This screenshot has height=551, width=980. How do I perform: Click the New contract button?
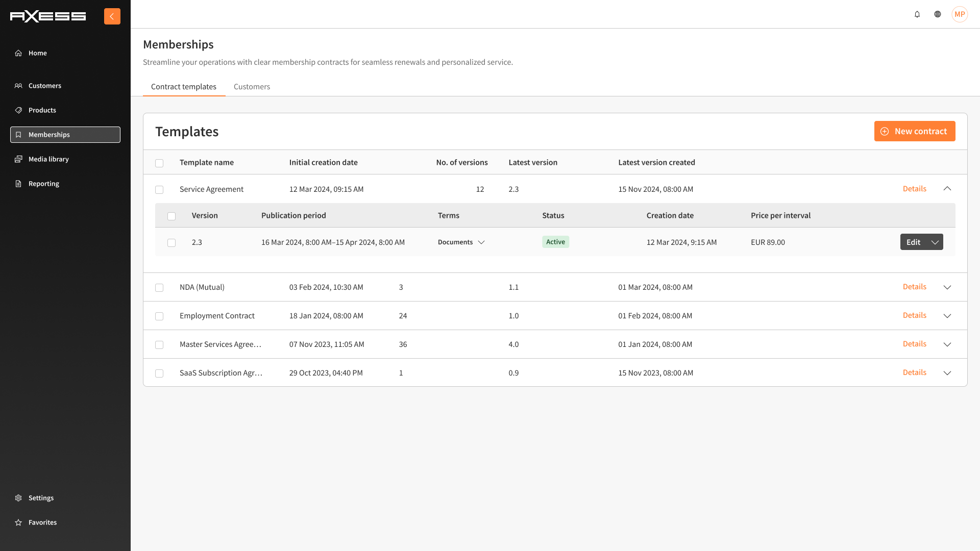(914, 131)
